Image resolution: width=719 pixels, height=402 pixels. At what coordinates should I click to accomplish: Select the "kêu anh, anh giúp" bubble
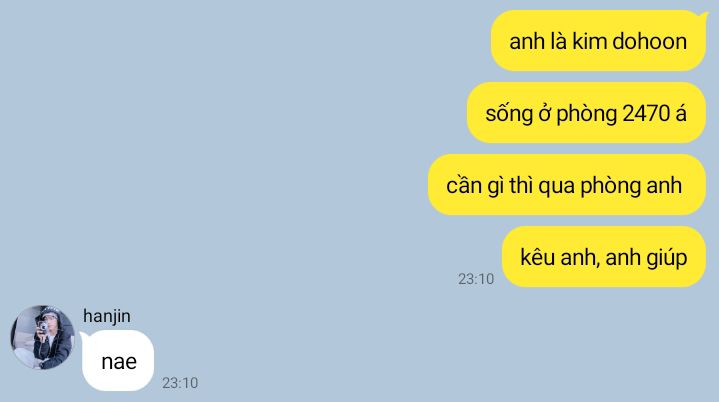coord(604,257)
